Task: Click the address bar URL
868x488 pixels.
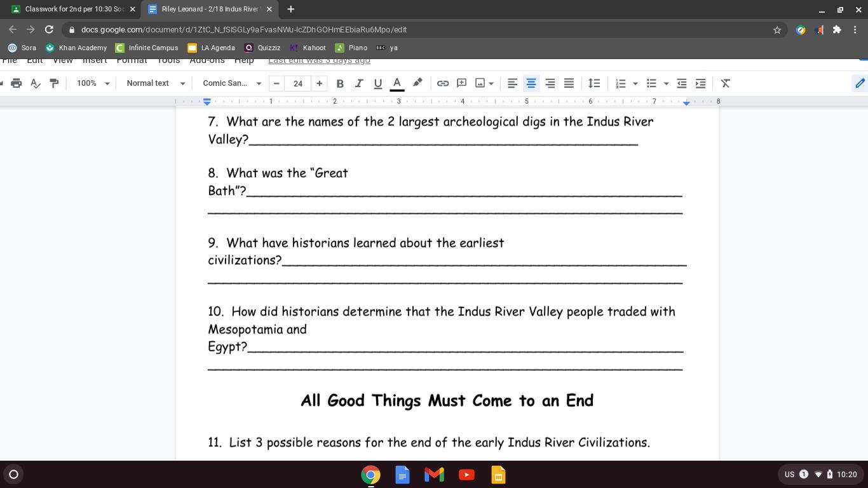Action: click(x=244, y=30)
